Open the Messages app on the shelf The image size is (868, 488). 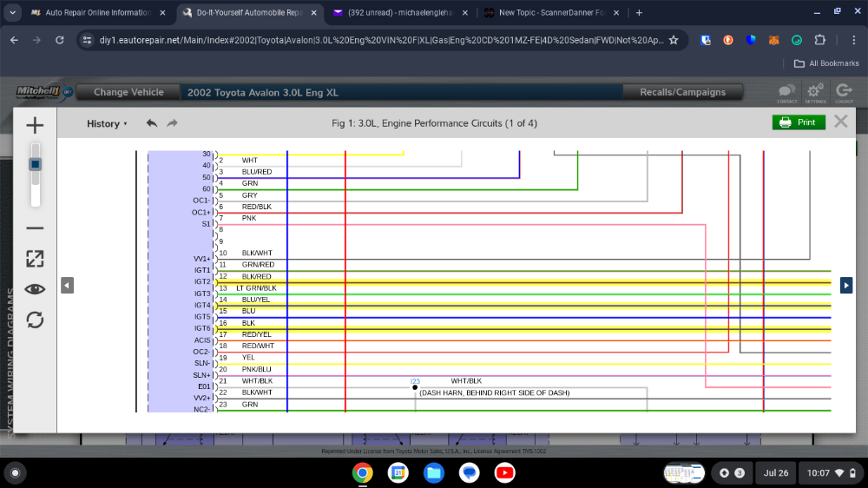click(469, 473)
